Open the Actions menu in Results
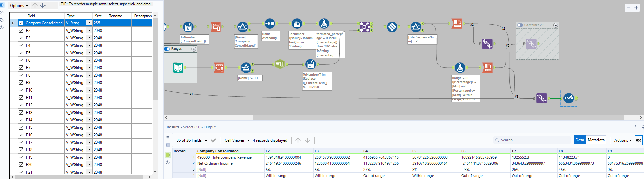 tap(623, 140)
